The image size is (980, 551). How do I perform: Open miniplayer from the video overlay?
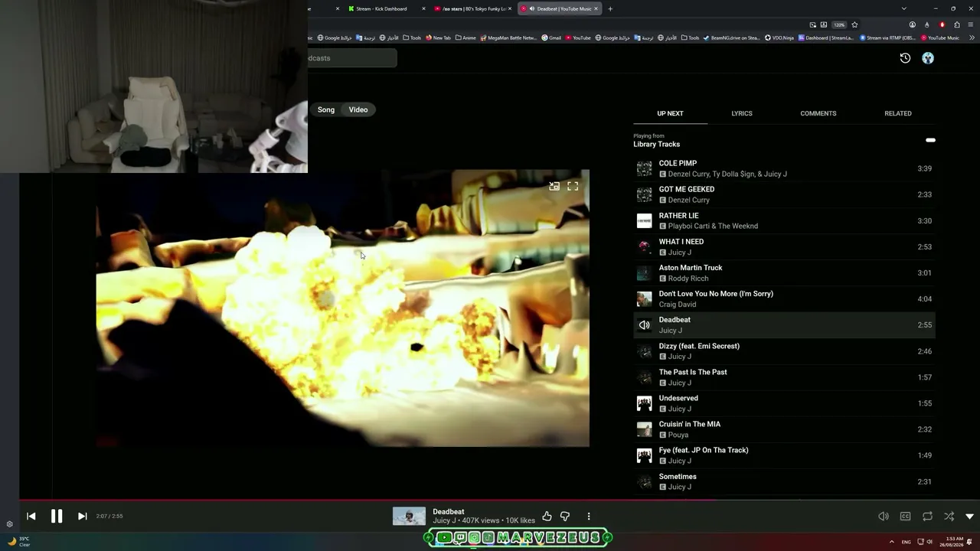pos(554,186)
